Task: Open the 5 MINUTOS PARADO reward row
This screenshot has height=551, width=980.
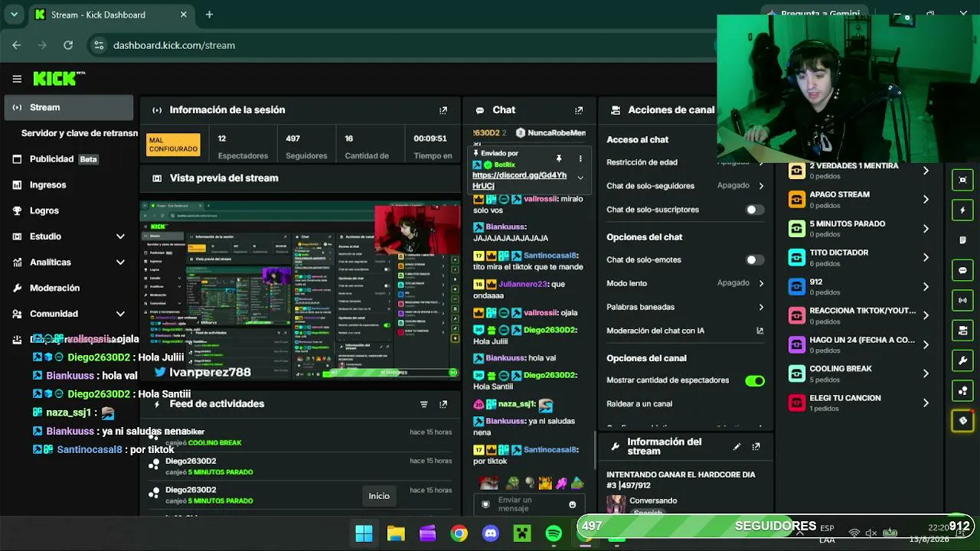Action: tap(860, 229)
